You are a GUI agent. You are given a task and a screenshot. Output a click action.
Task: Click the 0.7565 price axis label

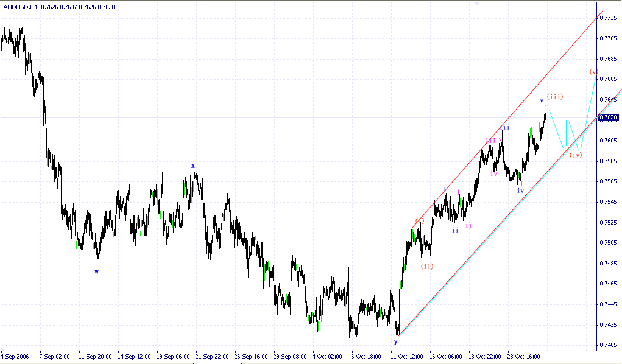(608, 181)
